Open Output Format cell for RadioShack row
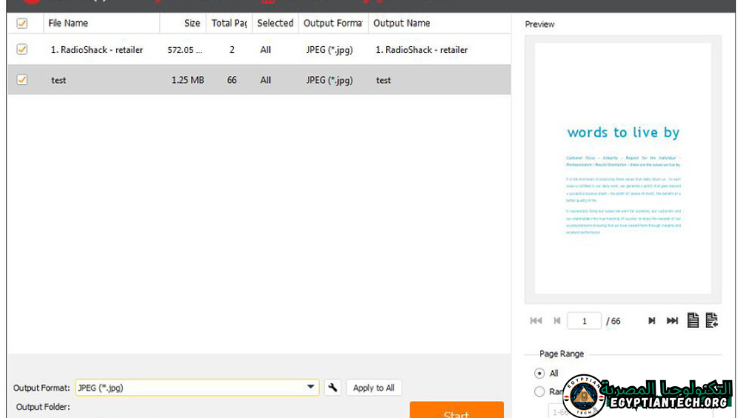Image resolution: width=743 pixels, height=418 pixels. tap(332, 49)
